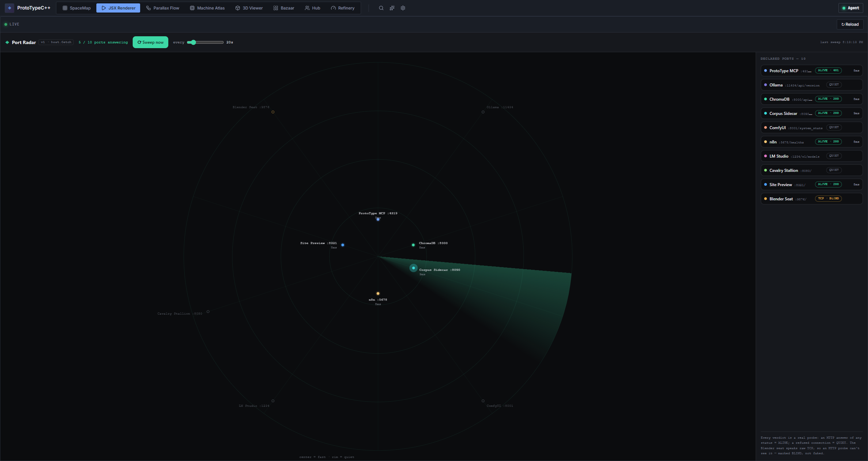Click the green dot in Agent button
868x461 pixels.
tap(844, 8)
